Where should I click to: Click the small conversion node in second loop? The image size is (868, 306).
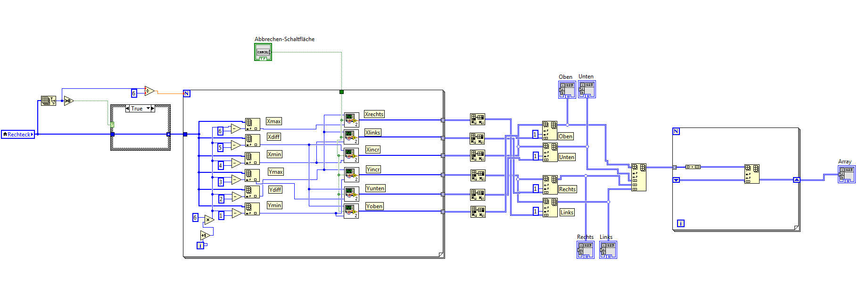(x=693, y=167)
